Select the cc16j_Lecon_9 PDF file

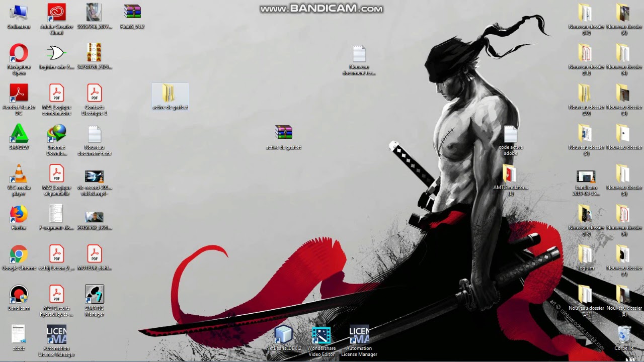56,257
